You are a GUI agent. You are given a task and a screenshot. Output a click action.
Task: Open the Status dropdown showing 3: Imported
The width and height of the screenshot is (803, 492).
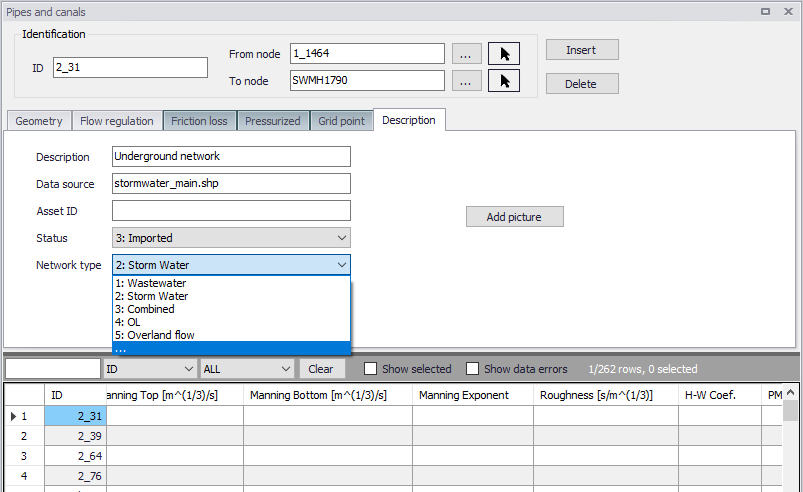(231, 238)
